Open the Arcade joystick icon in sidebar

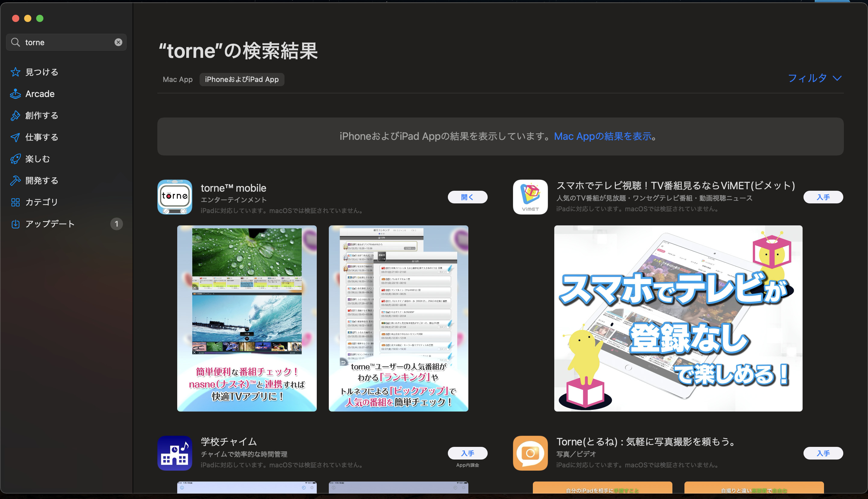click(15, 94)
